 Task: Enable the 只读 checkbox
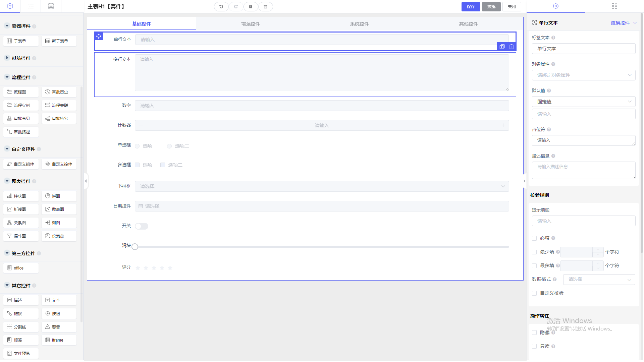tap(534, 346)
